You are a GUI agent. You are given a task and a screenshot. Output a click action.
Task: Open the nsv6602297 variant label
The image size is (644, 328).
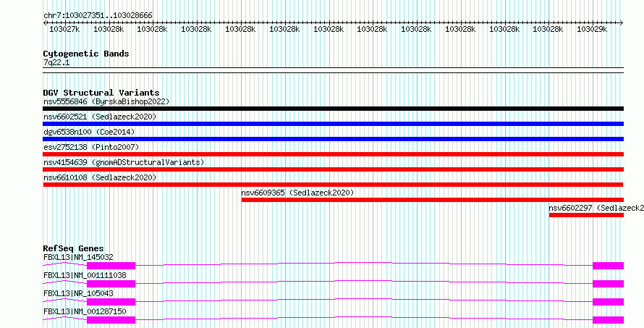[596, 208]
